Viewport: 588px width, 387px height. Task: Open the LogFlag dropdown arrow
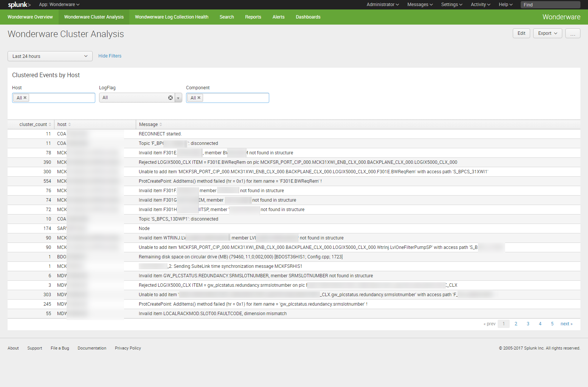coord(178,98)
